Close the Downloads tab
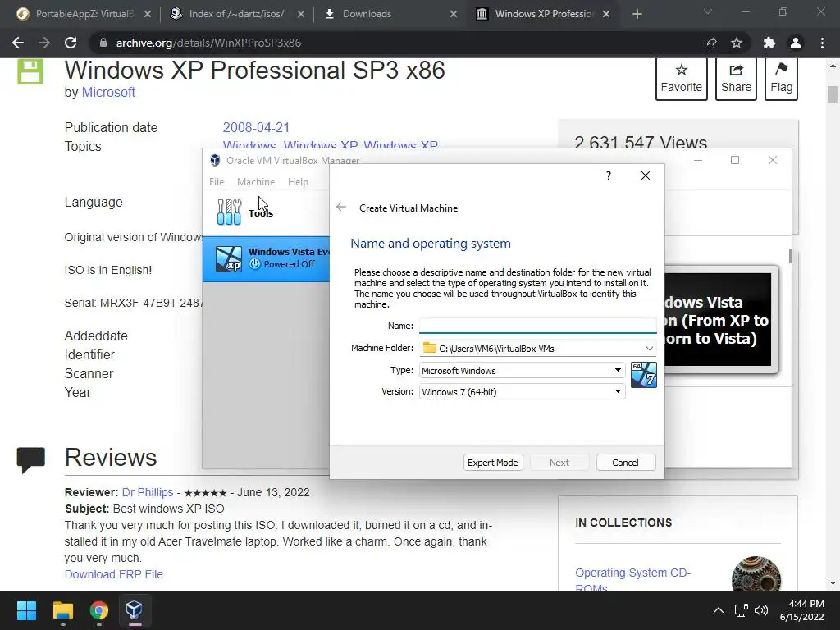This screenshot has width=840, height=630. 453,14
